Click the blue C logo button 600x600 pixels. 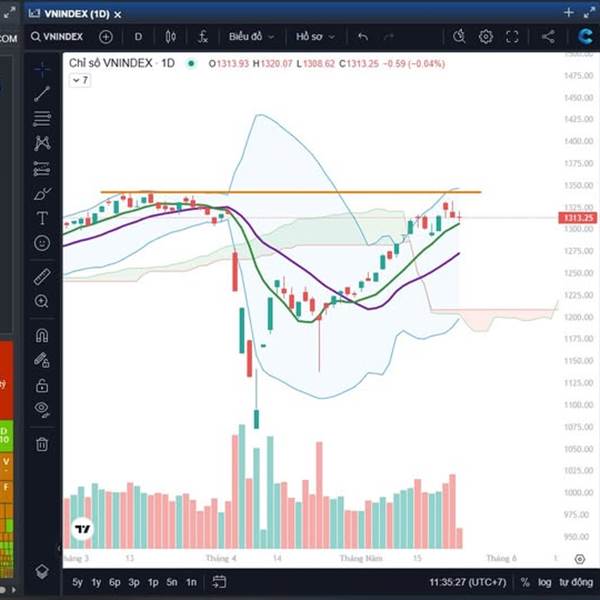585,37
